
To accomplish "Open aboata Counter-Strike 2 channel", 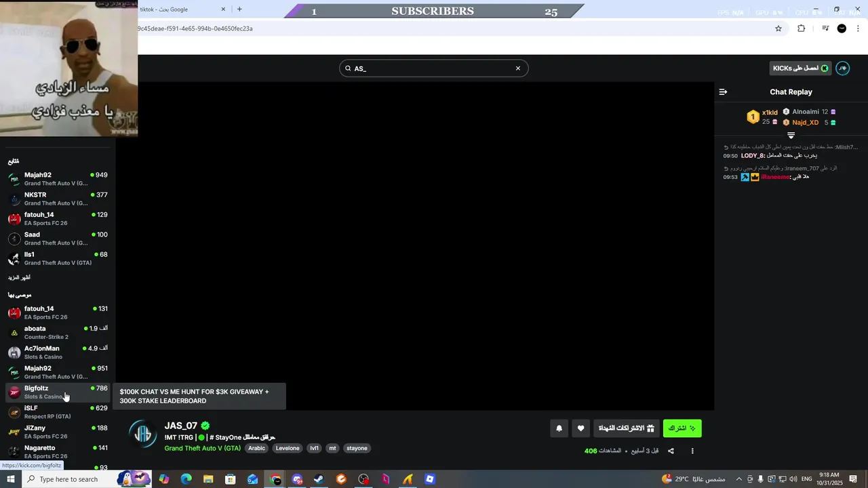I will click(x=58, y=332).
